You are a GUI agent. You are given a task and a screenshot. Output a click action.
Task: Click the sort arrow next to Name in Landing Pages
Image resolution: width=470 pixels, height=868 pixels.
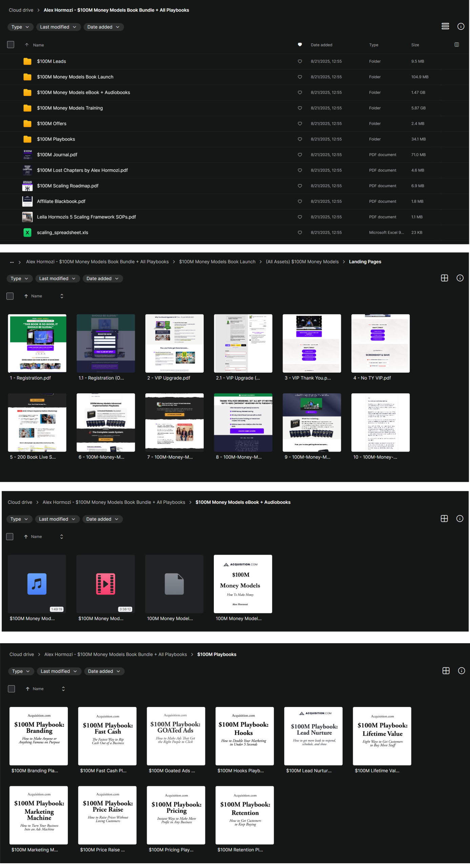[26, 296]
